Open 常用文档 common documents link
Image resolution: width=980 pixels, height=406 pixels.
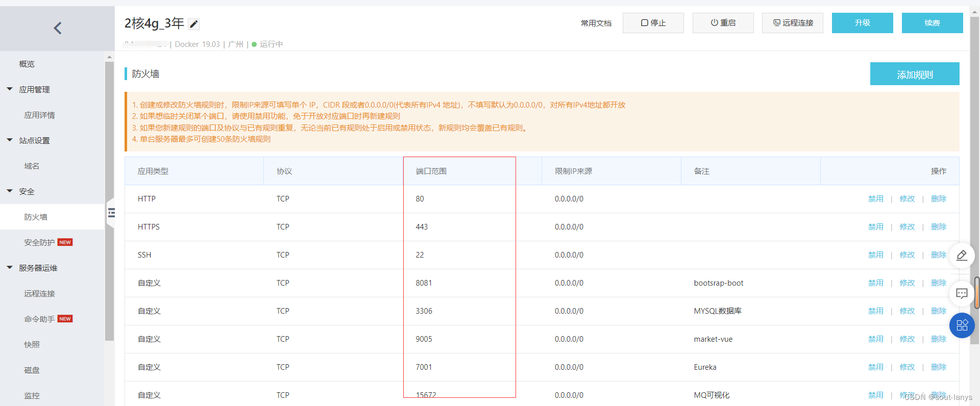596,23
